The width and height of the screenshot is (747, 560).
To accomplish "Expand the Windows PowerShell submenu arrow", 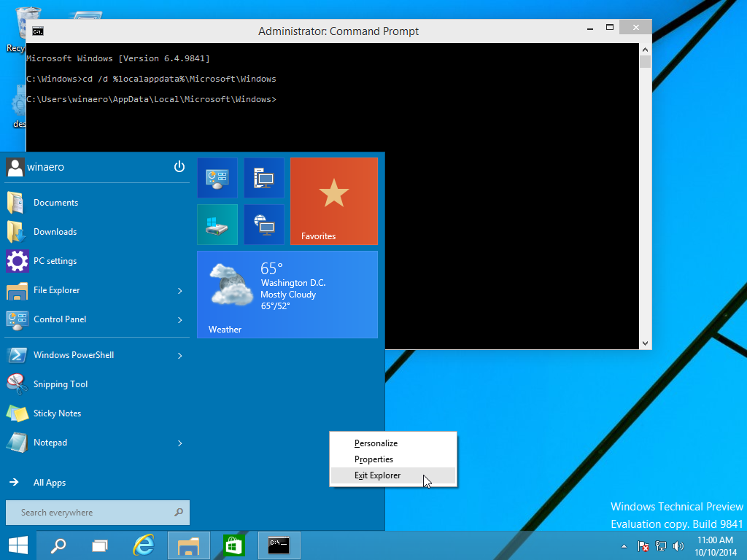I will (x=179, y=355).
